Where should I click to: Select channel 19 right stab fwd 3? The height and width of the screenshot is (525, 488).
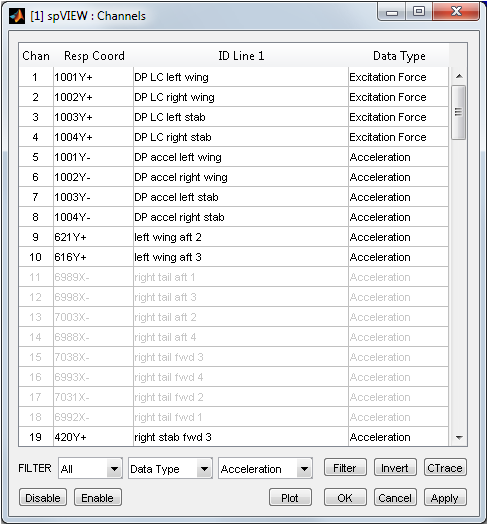coord(233,437)
